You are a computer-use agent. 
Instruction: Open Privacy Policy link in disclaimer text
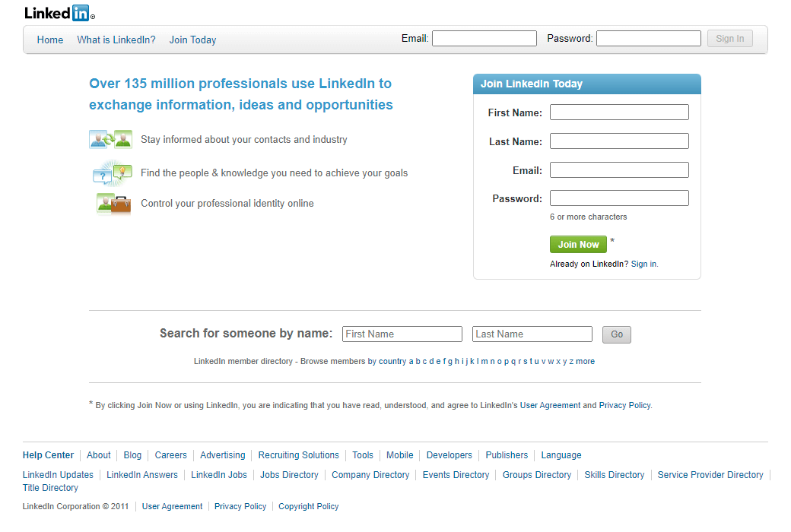tap(624, 405)
